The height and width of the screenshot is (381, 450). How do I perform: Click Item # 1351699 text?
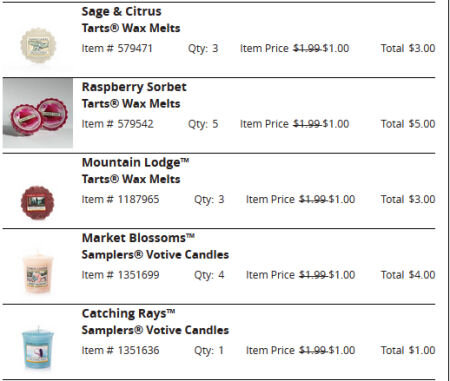coord(120,275)
